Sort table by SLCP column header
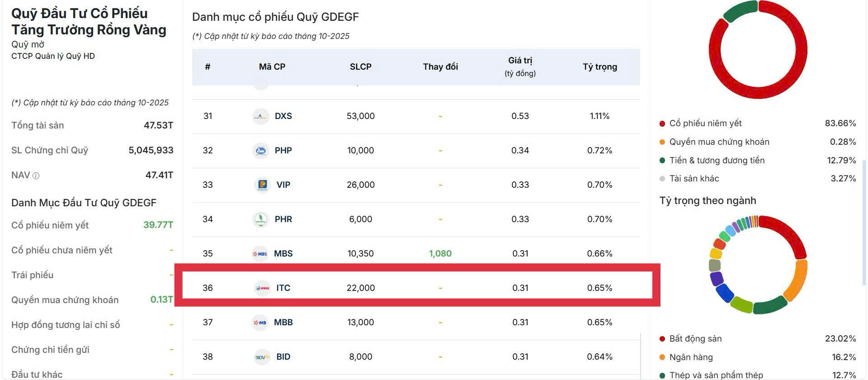Screen dimensions: 868x380 (360, 67)
